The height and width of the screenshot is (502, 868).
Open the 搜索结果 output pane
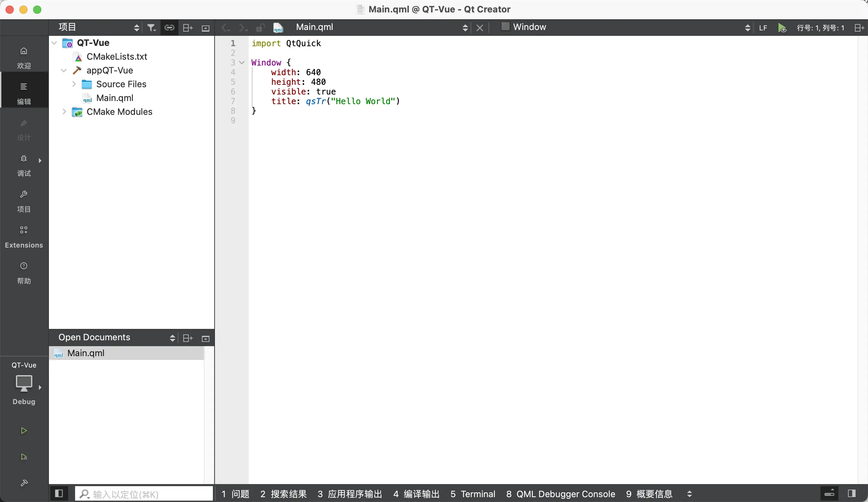pos(283,494)
